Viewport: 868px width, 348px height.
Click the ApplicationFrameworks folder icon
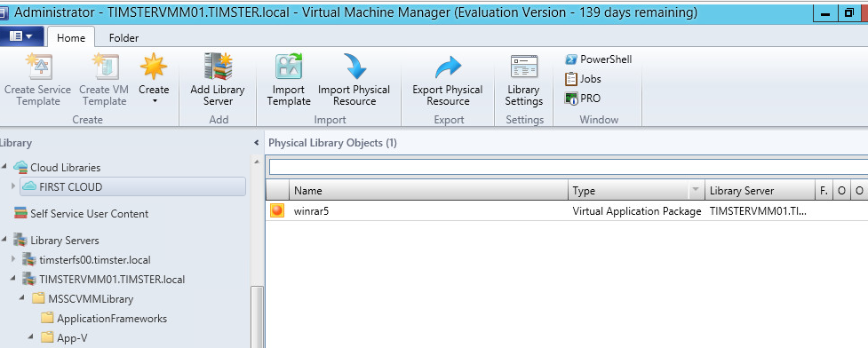point(47,318)
